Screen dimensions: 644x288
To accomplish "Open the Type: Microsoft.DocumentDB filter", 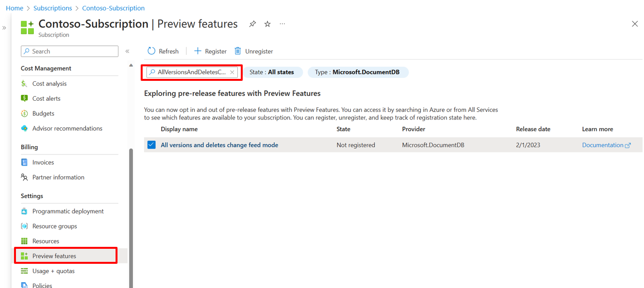I will (358, 72).
